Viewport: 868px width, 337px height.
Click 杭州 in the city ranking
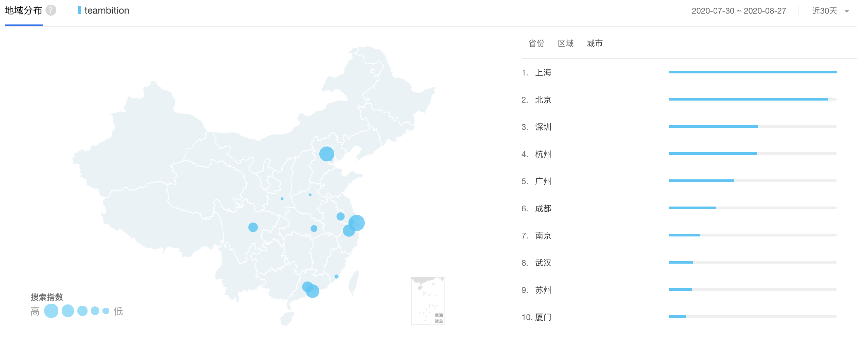[x=543, y=154]
